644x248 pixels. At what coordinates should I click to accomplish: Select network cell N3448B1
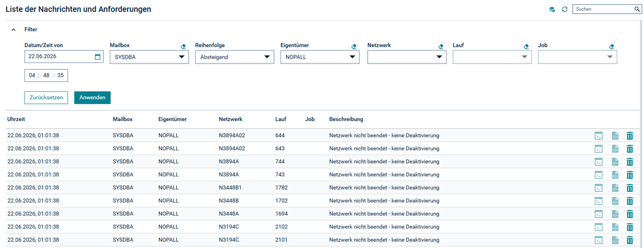[231, 188]
